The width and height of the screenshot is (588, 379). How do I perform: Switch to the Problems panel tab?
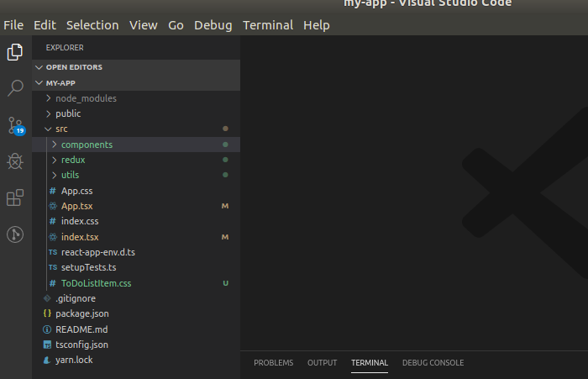click(273, 363)
